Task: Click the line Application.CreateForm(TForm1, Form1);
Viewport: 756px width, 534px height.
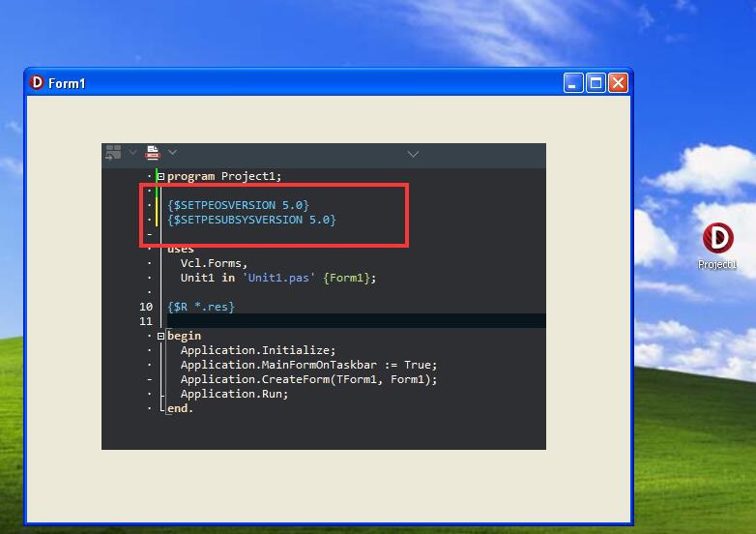Action: pyautogui.click(x=309, y=379)
